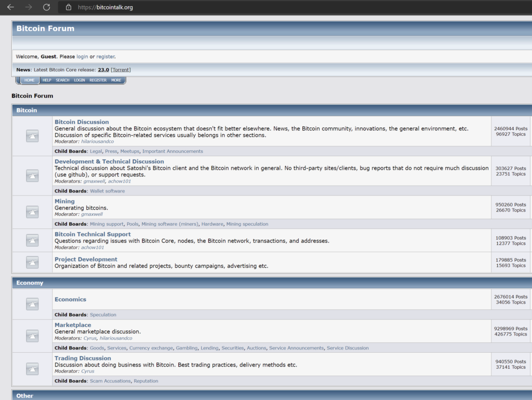Follow the register link in welcome message

coord(105,57)
